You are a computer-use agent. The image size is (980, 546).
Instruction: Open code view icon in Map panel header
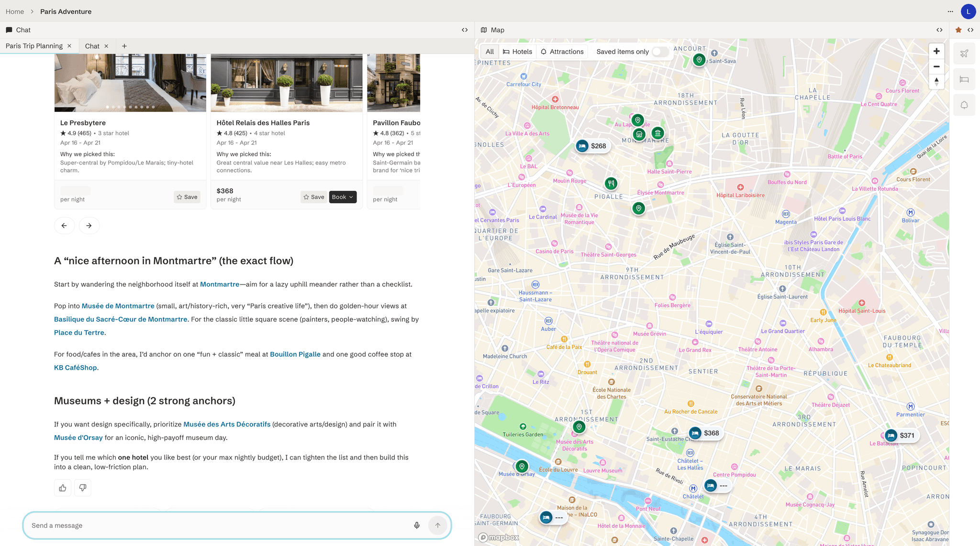tap(939, 30)
